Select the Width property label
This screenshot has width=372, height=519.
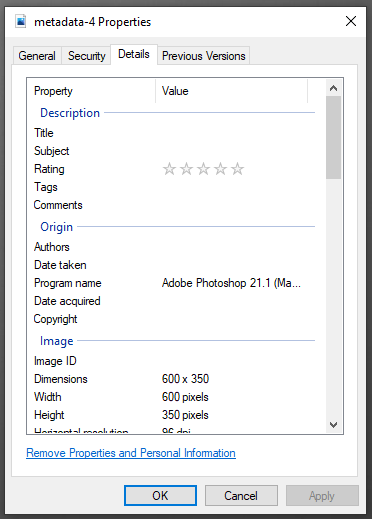click(x=48, y=397)
